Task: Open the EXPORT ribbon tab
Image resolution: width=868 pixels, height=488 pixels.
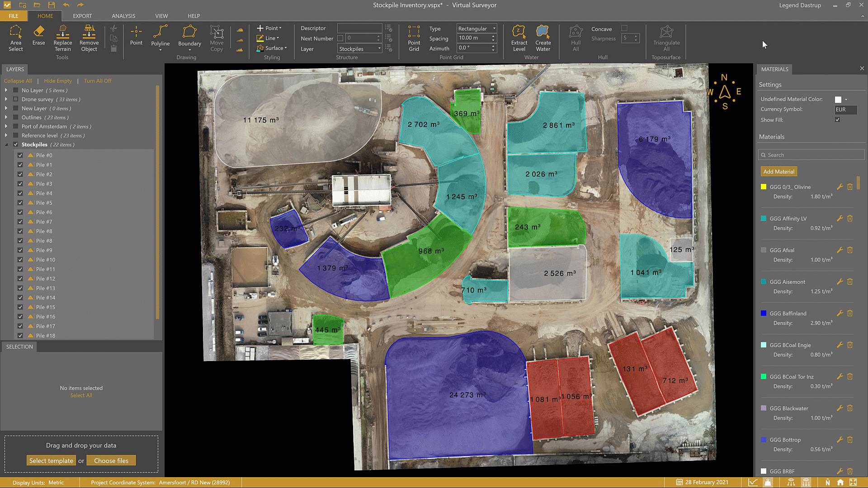Action: click(82, 16)
